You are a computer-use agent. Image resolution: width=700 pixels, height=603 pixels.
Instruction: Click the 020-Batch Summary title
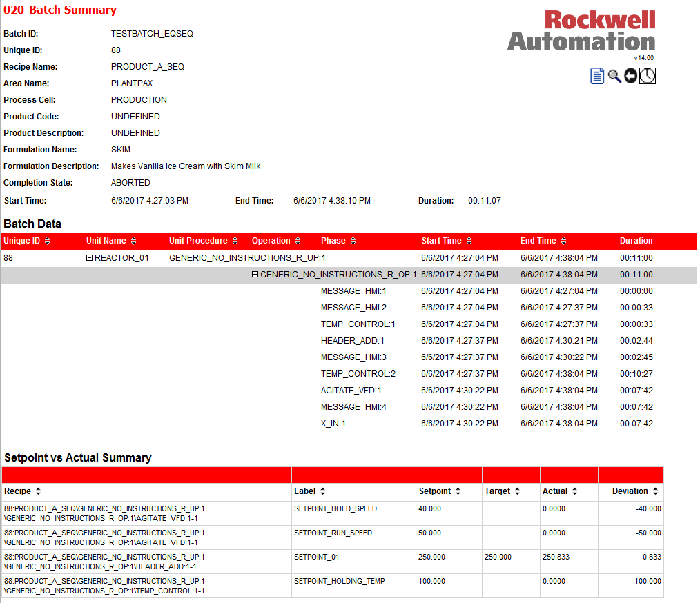tap(60, 10)
